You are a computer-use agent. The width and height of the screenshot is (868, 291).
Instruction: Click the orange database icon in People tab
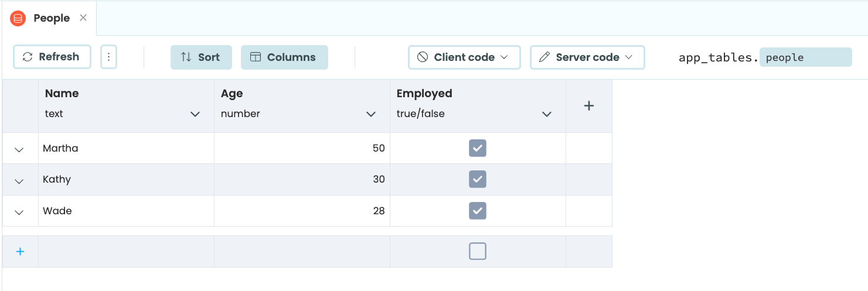(x=18, y=18)
